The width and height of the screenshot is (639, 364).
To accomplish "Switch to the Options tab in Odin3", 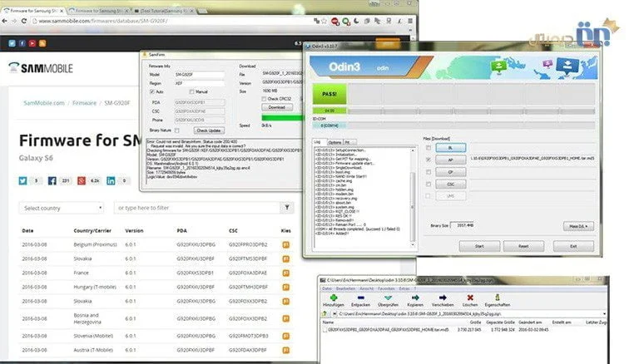I will click(334, 142).
